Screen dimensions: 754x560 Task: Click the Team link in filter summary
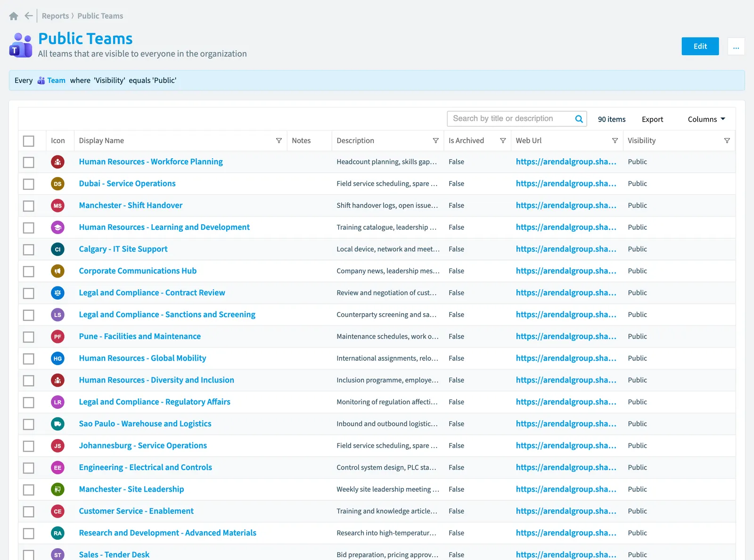point(56,81)
